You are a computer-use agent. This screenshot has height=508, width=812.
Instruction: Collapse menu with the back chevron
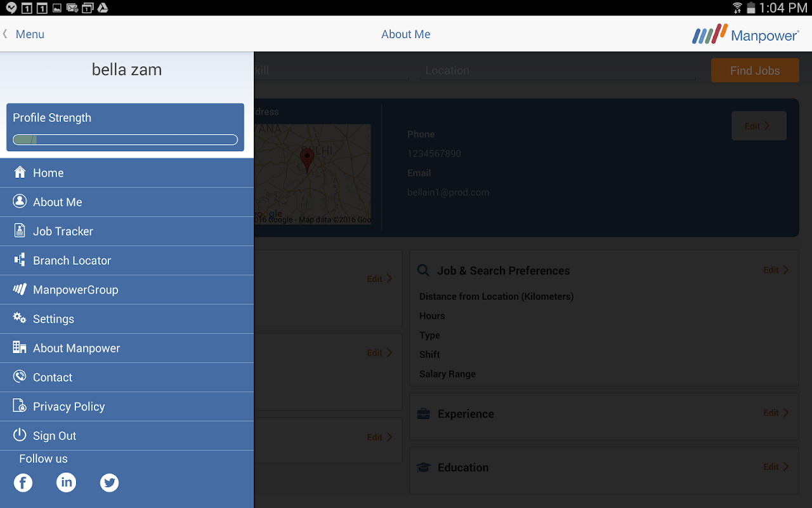pyautogui.click(x=5, y=34)
